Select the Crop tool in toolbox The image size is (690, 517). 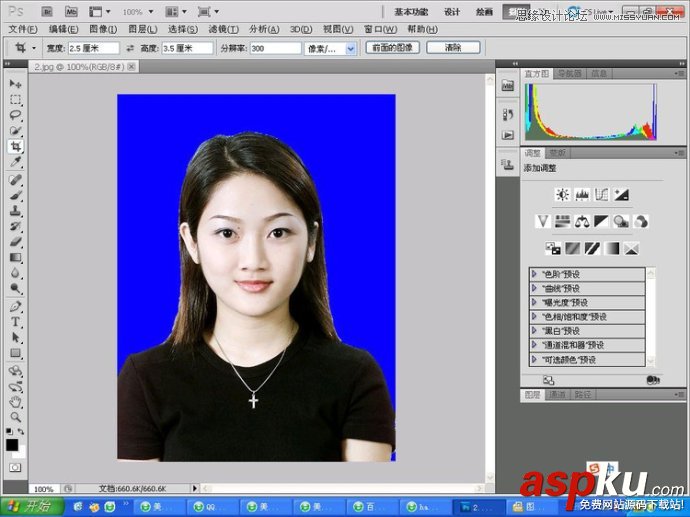click(x=15, y=147)
